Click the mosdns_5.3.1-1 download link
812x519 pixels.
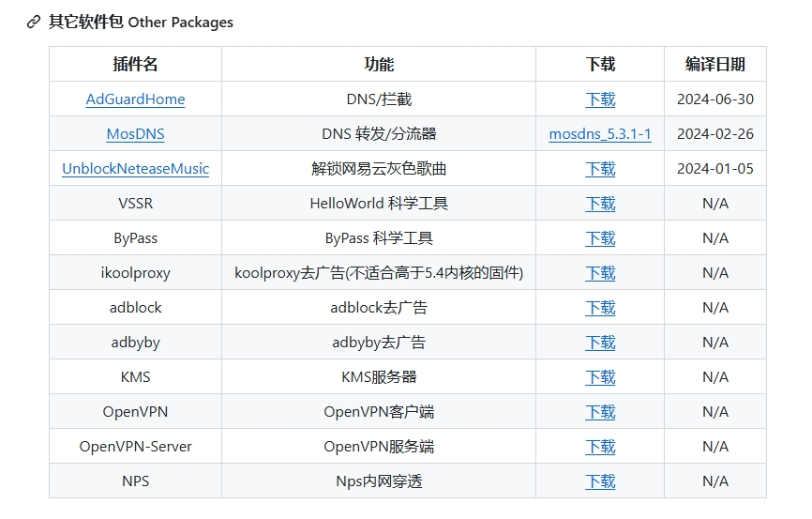tap(600, 134)
